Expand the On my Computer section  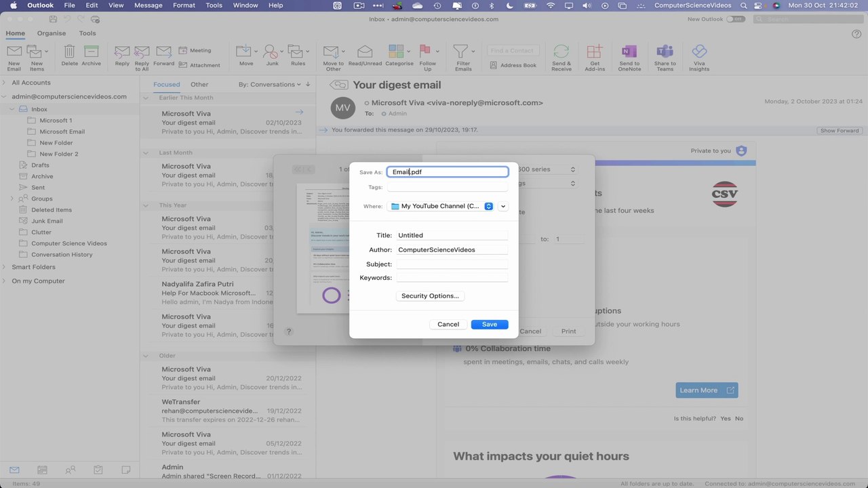tap(4, 281)
